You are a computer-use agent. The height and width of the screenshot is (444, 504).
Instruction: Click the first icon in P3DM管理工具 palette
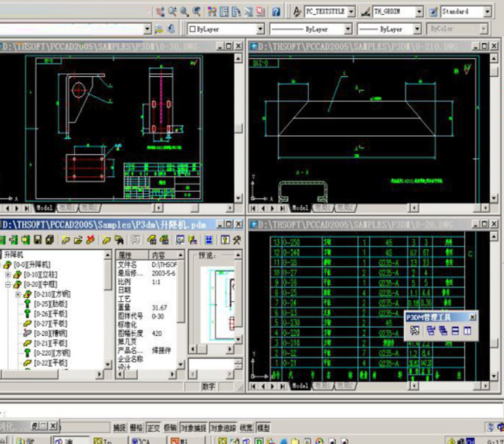414,331
